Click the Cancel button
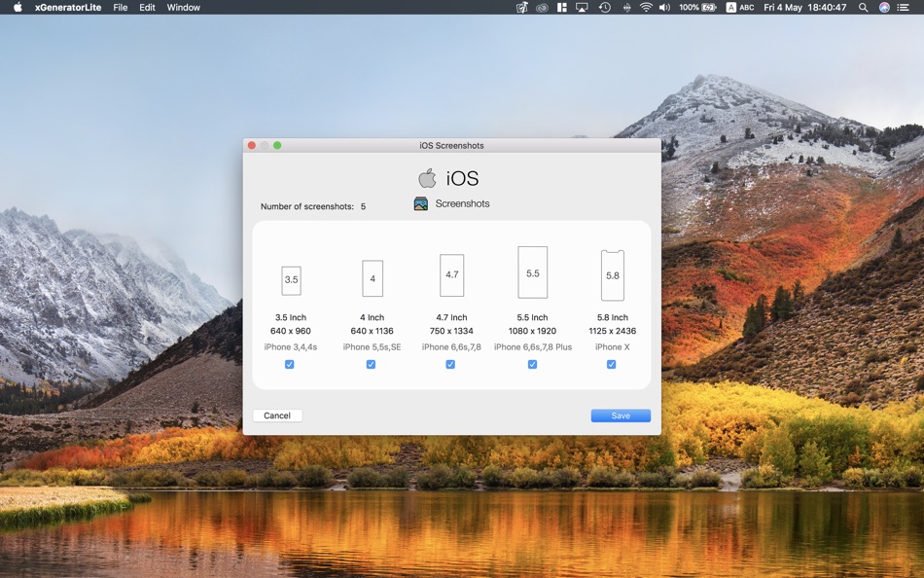Viewport: 924px width, 578px height. (x=277, y=415)
